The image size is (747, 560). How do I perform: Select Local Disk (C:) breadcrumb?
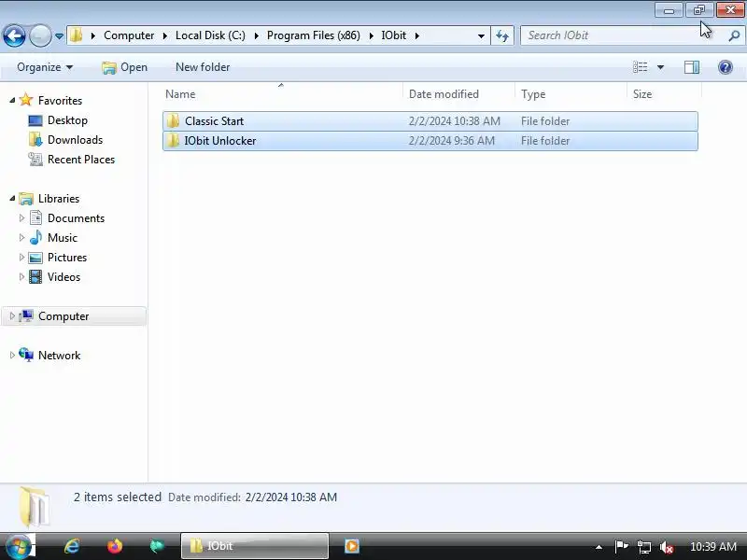click(210, 35)
